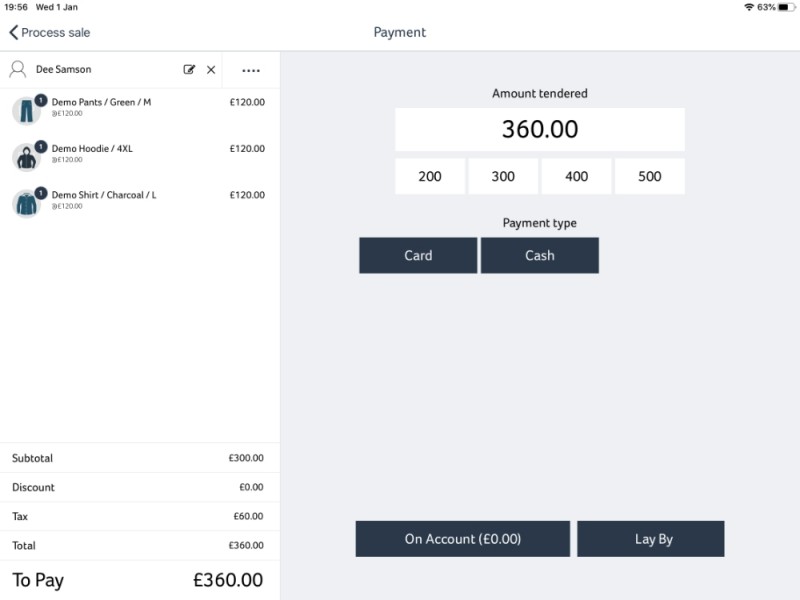Choose Card as the payment type
Image resolution: width=800 pixels, height=600 pixels.
(417, 255)
